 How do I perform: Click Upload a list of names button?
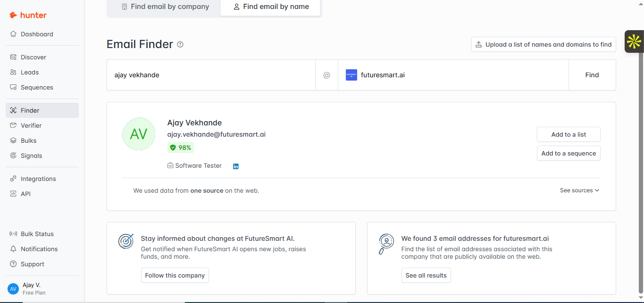coord(544,44)
